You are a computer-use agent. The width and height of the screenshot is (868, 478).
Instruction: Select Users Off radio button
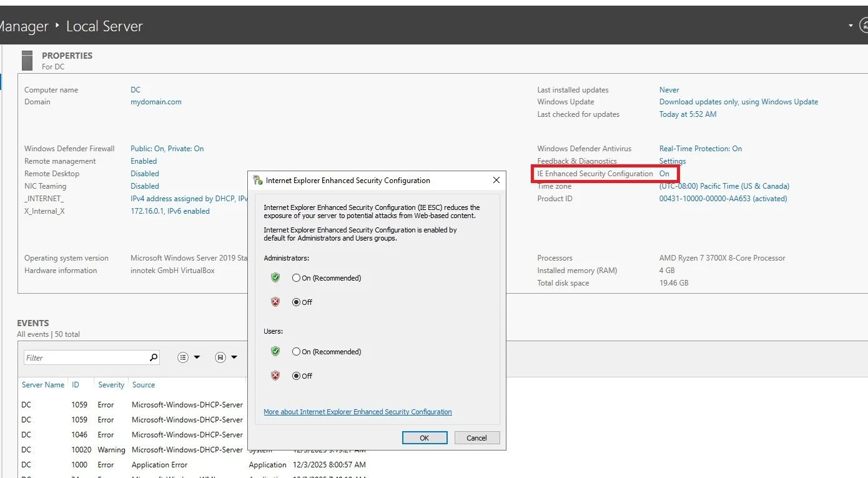pos(296,376)
